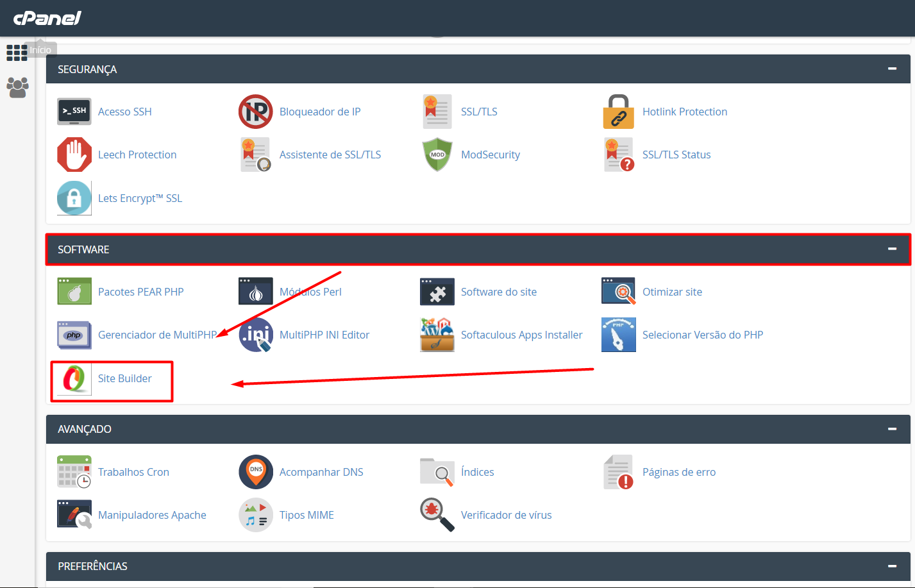Collapse the AVANÇADO section
915x588 pixels.
coord(892,429)
